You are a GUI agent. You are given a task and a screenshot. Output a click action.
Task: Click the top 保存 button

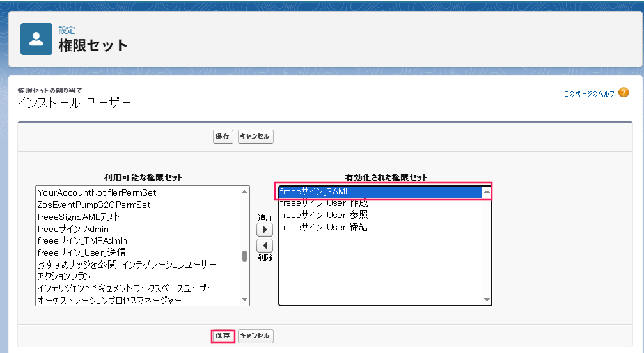click(223, 136)
